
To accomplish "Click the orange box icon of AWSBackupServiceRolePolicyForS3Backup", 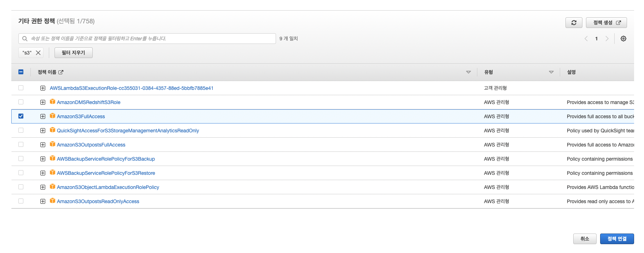I will (52, 159).
